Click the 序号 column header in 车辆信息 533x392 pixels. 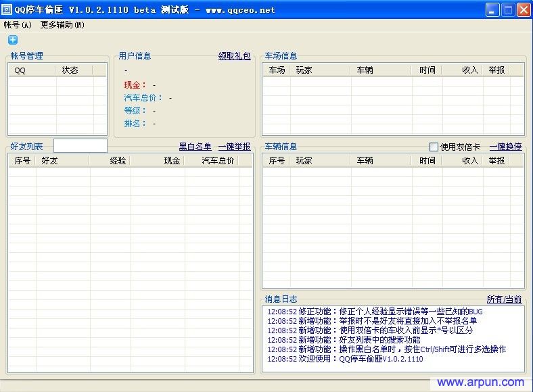coord(277,161)
